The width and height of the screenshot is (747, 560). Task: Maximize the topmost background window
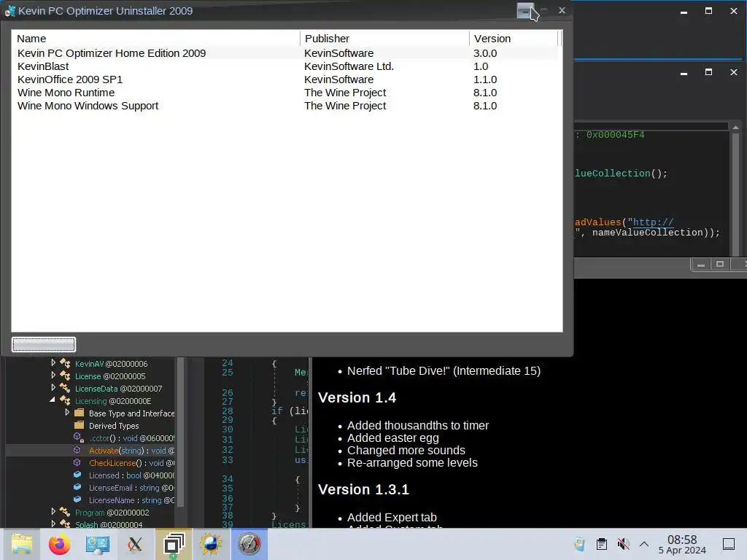pos(708,10)
